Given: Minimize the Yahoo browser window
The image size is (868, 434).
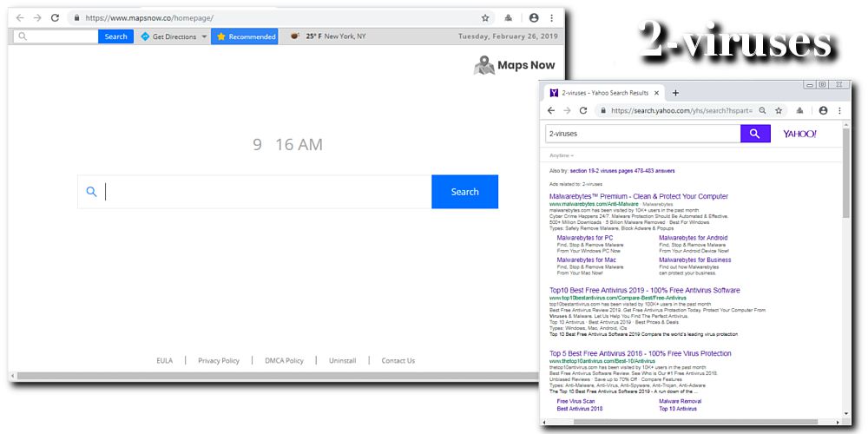Looking at the screenshot, I should (x=810, y=85).
